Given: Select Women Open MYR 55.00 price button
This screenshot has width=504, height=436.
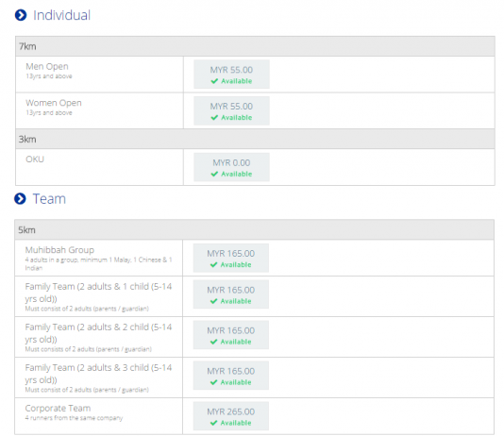Looking at the screenshot, I should (x=231, y=110).
